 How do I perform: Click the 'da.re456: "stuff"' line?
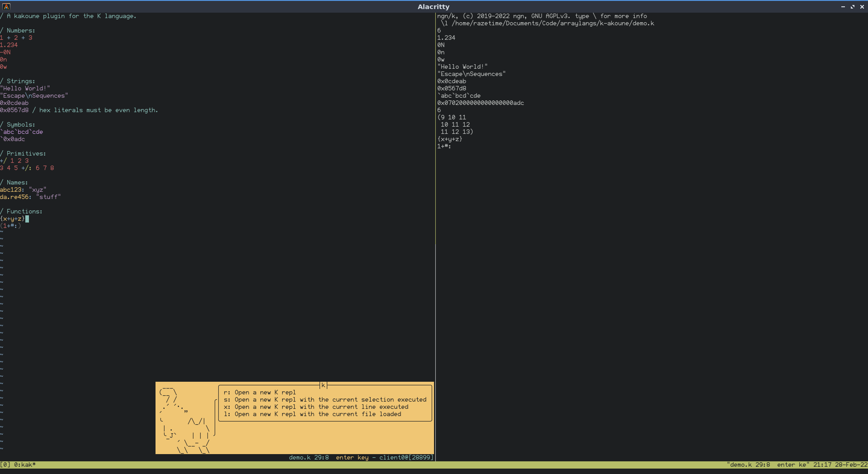tap(30, 197)
